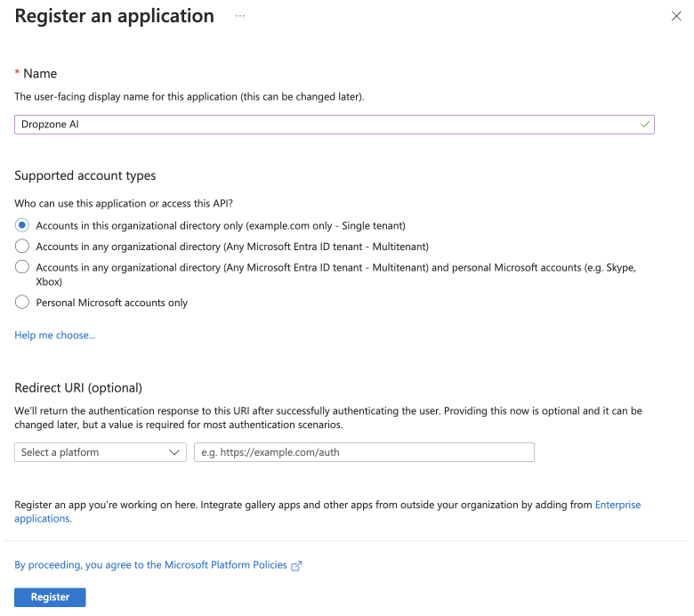Focus the Redirect URI text box
The height and width of the screenshot is (616, 694).
364,452
